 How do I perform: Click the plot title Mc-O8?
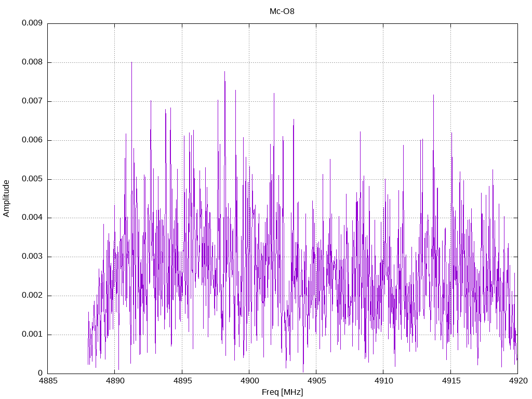282,11
